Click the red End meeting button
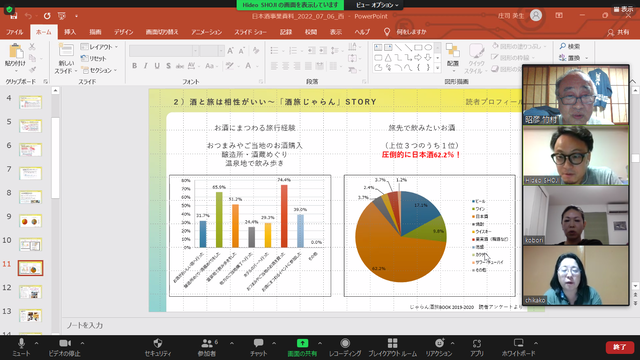640x360 pixels. coord(620,347)
